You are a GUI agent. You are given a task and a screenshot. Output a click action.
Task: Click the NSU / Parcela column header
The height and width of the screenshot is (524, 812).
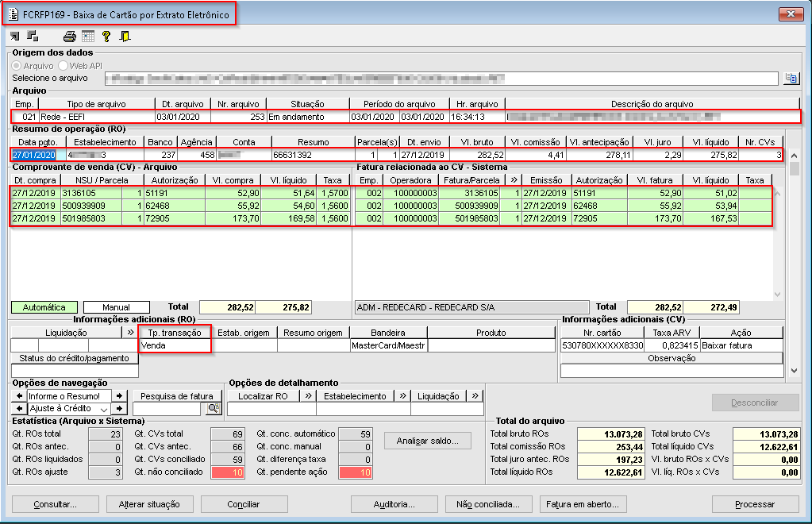(x=102, y=180)
